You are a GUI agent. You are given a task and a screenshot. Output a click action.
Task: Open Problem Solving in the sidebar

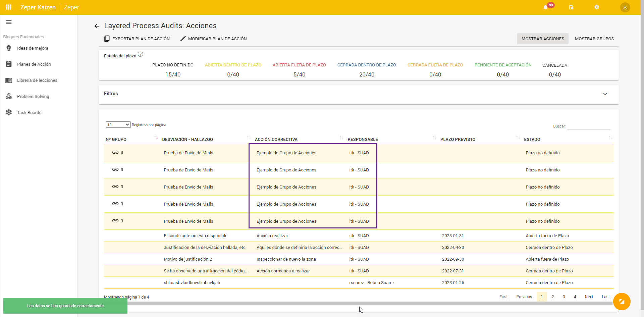pyautogui.click(x=33, y=97)
